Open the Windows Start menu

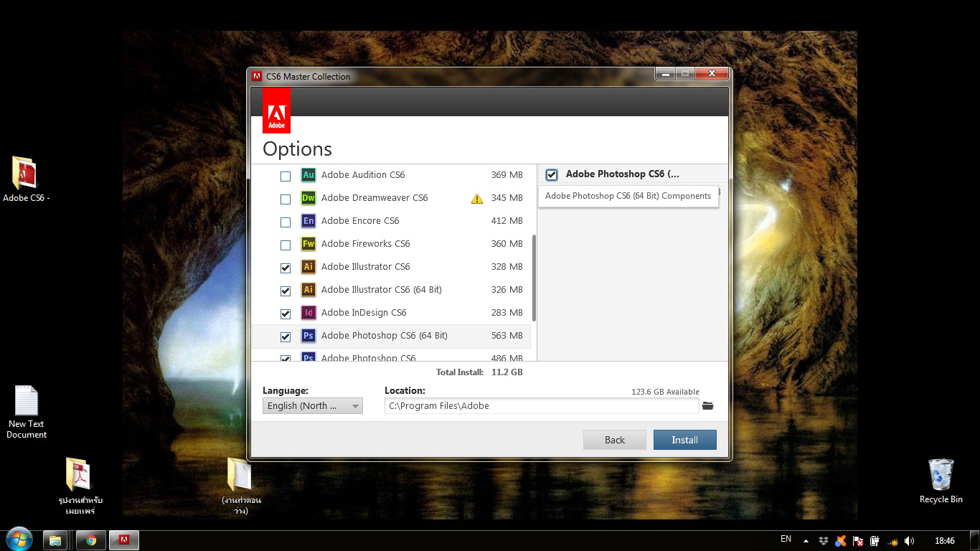19,540
